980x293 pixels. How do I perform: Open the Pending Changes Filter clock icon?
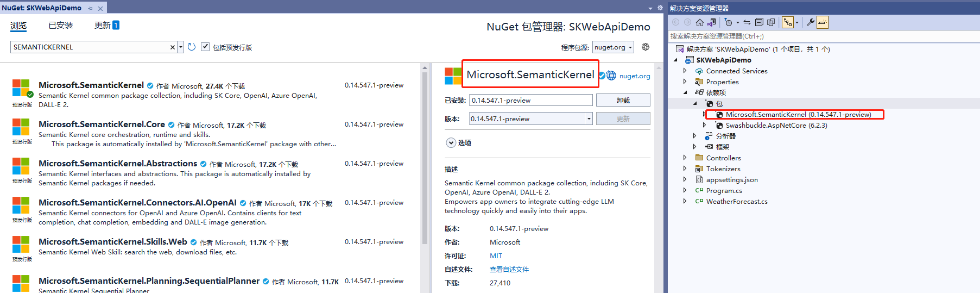(x=729, y=22)
